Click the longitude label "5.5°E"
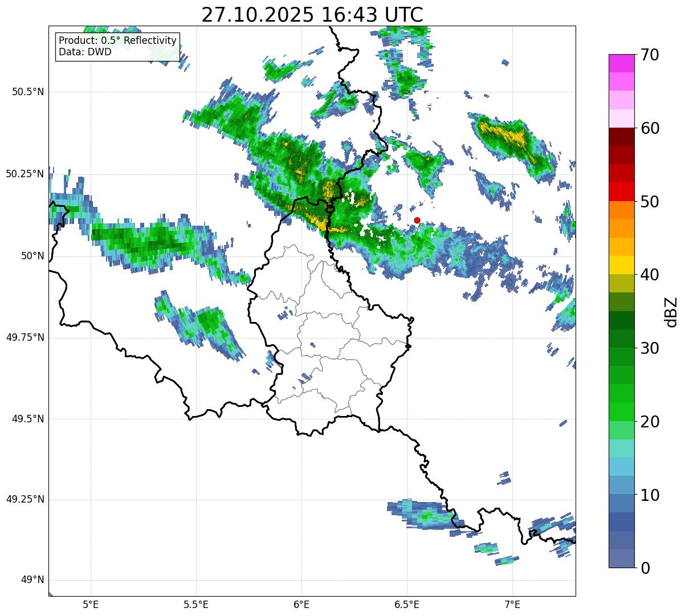685x616 pixels. (x=196, y=604)
